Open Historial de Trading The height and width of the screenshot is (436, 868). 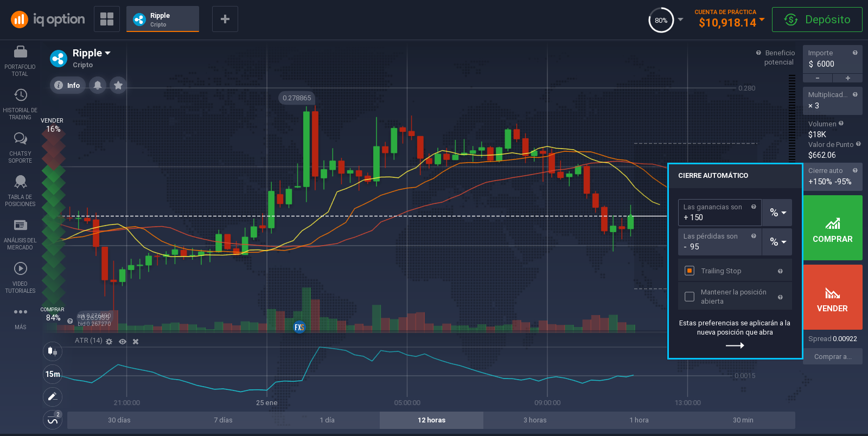coord(20,105)
